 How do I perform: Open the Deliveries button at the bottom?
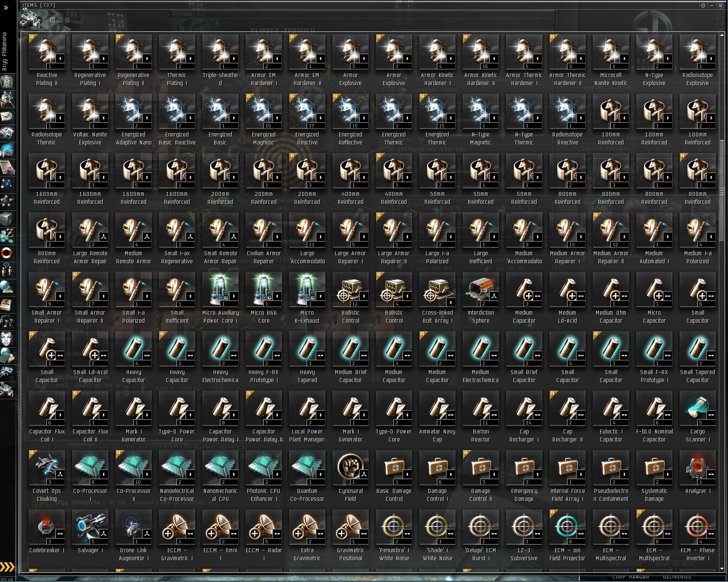(677, 577)
